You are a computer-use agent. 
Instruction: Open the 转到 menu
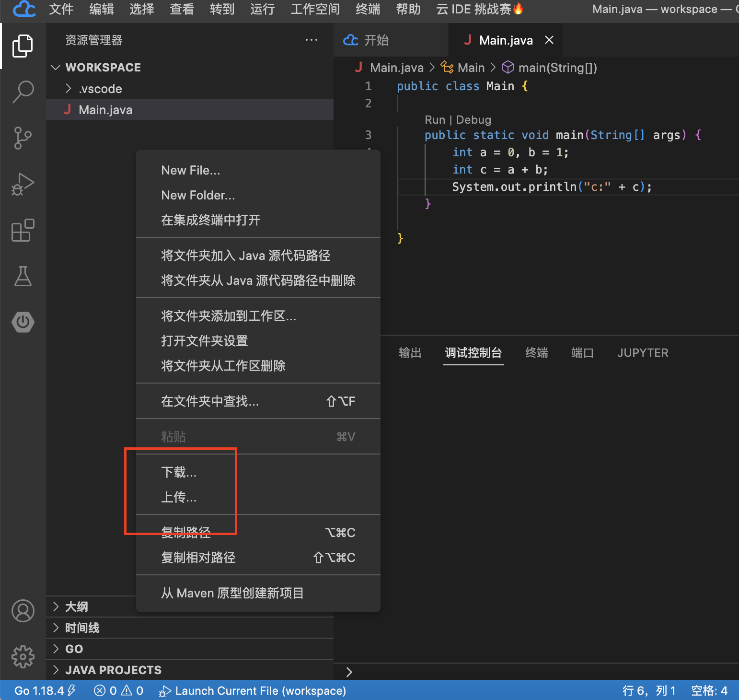pyautogui.click(x=222, y=9)
